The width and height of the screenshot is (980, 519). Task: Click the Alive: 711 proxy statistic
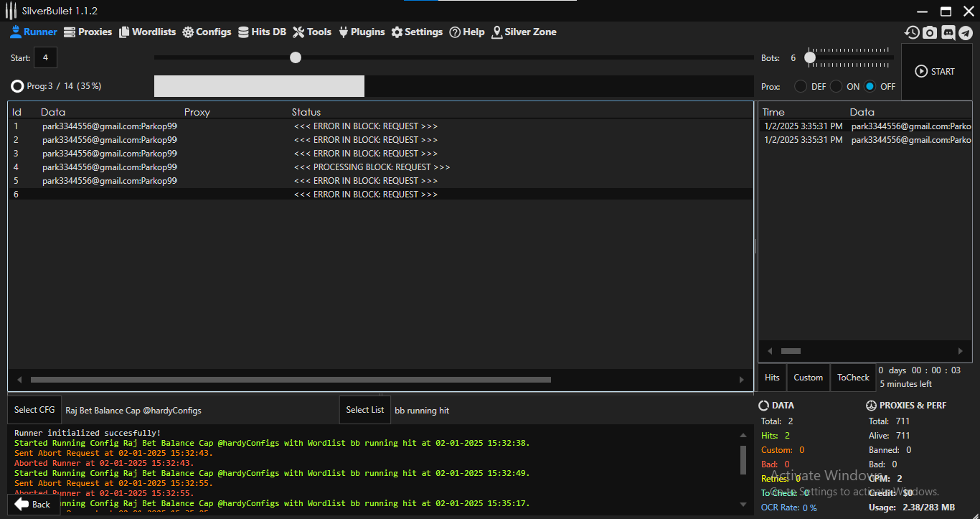click(890, 436)
